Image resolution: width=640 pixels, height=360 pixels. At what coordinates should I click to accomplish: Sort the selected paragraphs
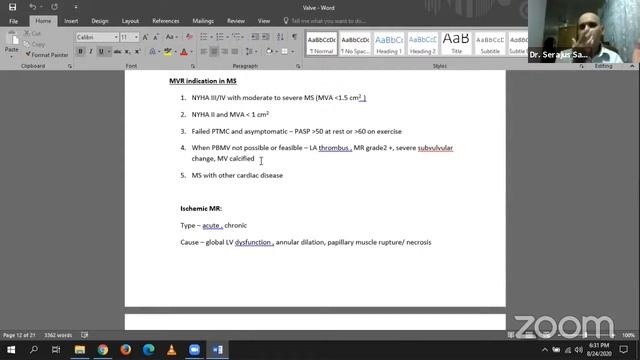[280, 37]
